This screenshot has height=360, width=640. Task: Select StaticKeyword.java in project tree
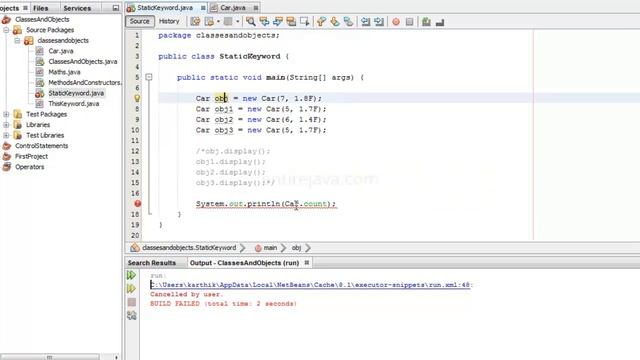click(x=76, y=93)
